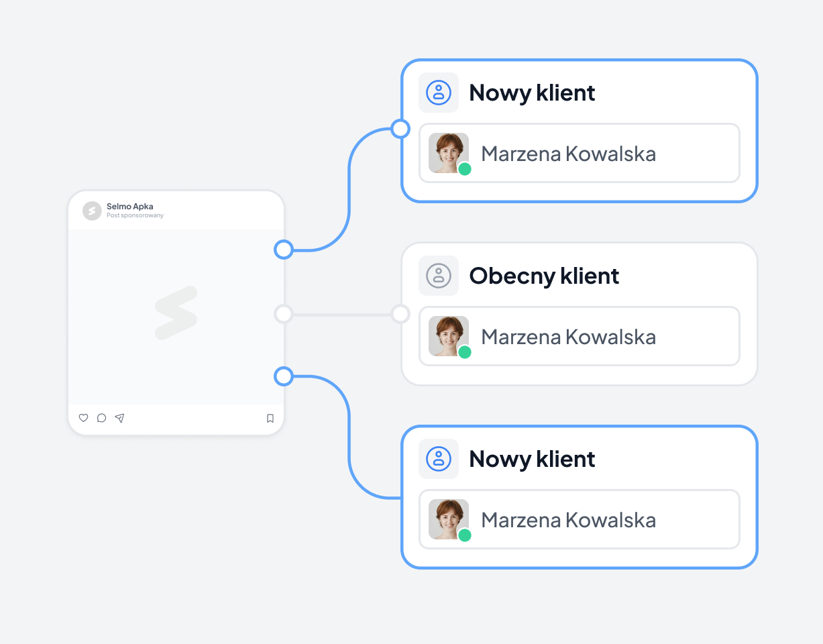Click top blue connector node on post card
Viewport: 823px width, 644px height.
click(x=284, y=250)
